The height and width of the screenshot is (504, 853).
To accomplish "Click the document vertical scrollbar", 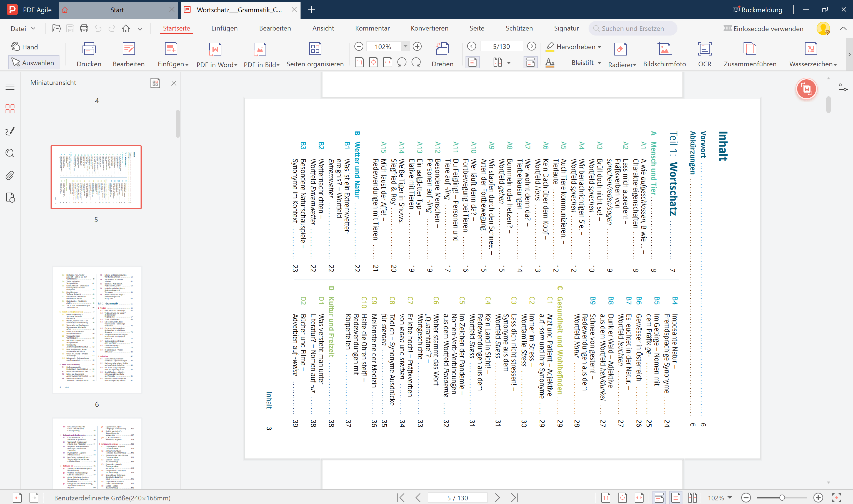I will point(828,105).
